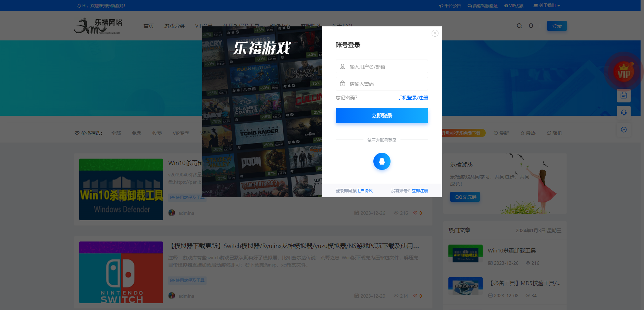Sort by 最新

click(x=501, y=133)
